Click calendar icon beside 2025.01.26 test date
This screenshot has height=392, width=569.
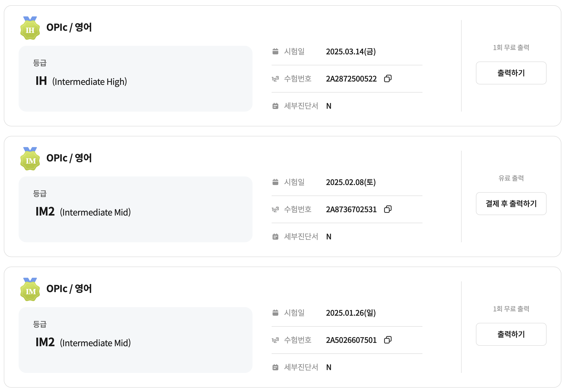tap(275, 313)
